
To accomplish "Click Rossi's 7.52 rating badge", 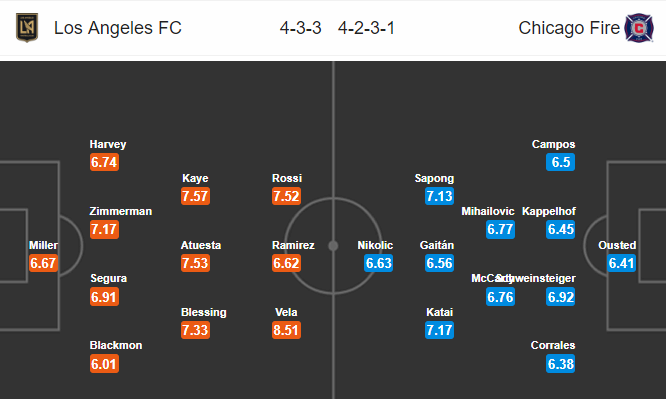I will click(x=286, y=196).
